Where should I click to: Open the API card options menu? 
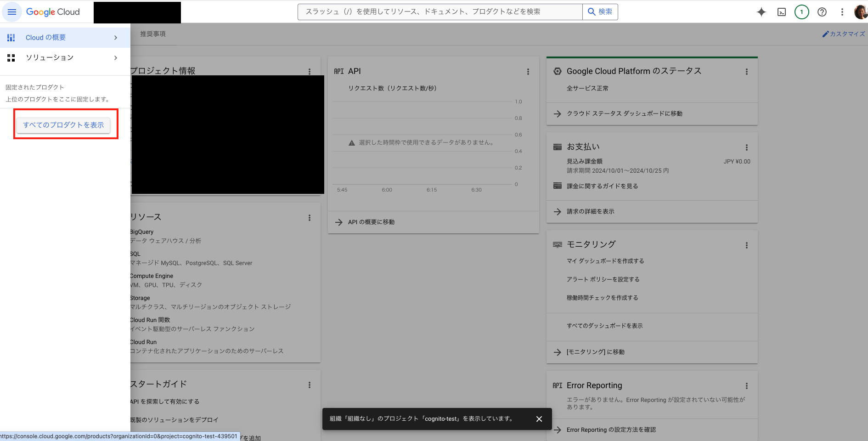(x=528, y=72)
